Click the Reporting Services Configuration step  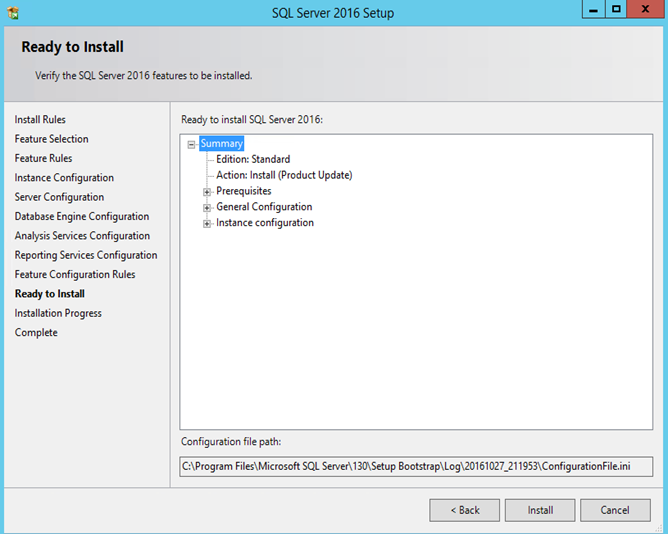click(x=86, y=255)
